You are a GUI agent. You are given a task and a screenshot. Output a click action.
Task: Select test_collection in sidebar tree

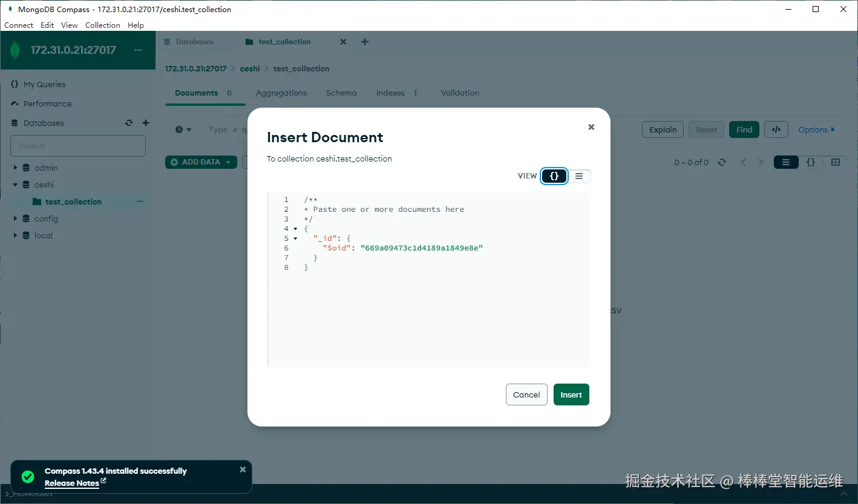pos(73,201)
